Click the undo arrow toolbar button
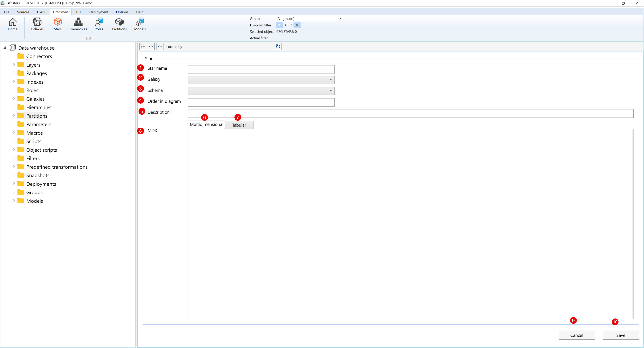This screenshot has width=644, height=348. pos(151,46)
